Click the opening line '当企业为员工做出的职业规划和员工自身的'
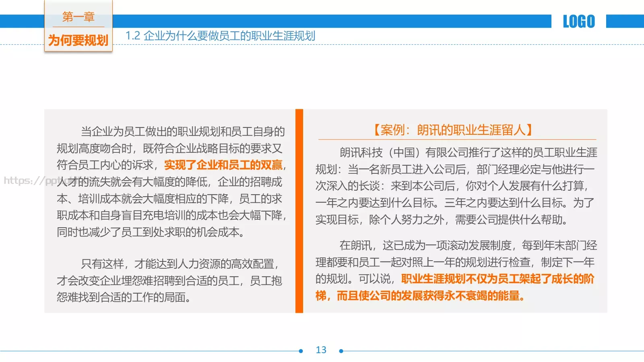Image resolution: width=644 pixels, height=362 pixels. [183, 132]
